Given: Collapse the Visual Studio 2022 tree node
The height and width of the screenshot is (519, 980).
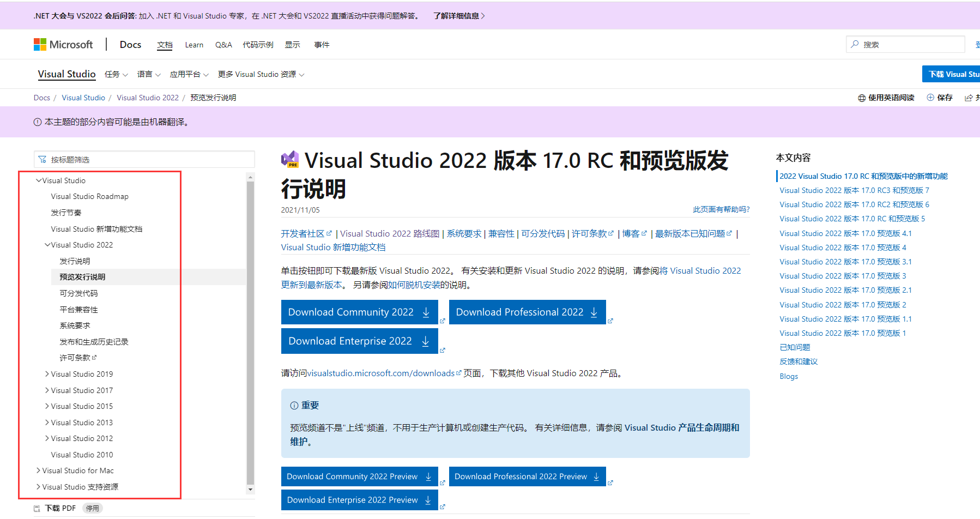Looking at the screenshot, I should [47, 245].
